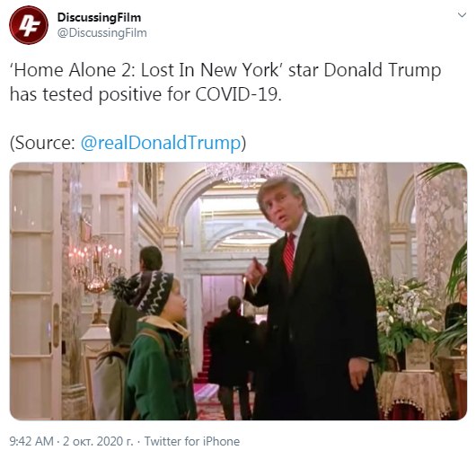476x459 pixels.
Task: Open the DiscussingFilm profile avatar
Action: pos(29,24)
